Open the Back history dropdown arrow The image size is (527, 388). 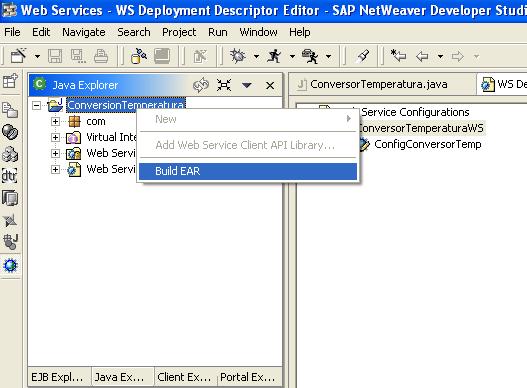(x=440, y=56)
